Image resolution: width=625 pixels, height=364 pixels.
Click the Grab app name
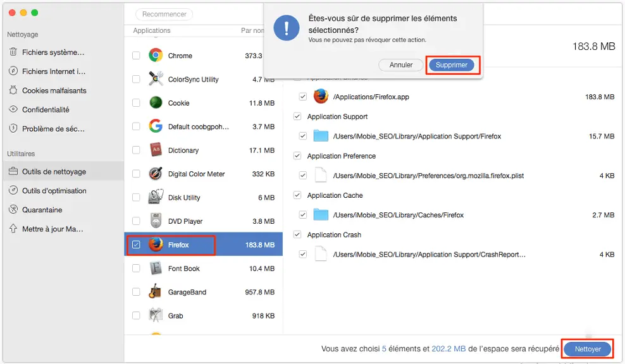click(175, 316)
